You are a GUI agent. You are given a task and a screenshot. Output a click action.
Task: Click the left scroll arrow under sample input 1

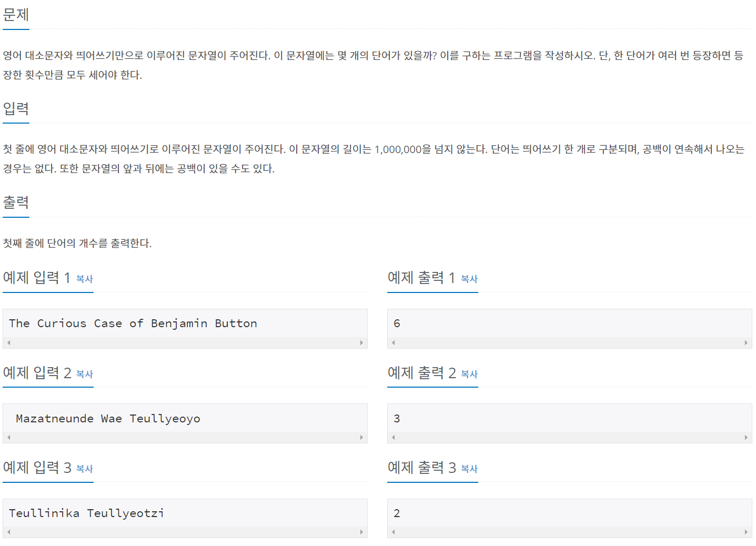(8, 342)
